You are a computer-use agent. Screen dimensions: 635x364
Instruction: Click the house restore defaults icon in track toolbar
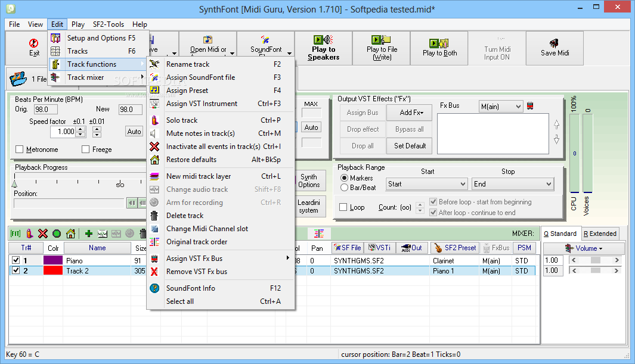(x=70, y=234)
